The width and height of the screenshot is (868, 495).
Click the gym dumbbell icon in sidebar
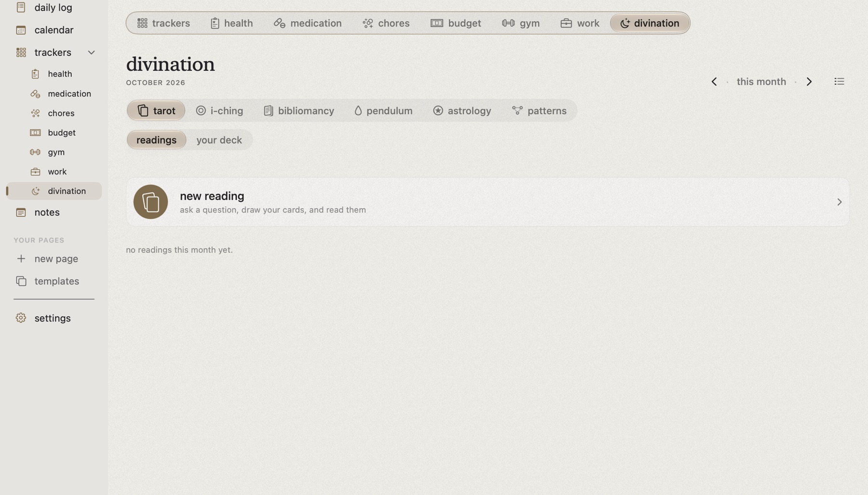35,152
